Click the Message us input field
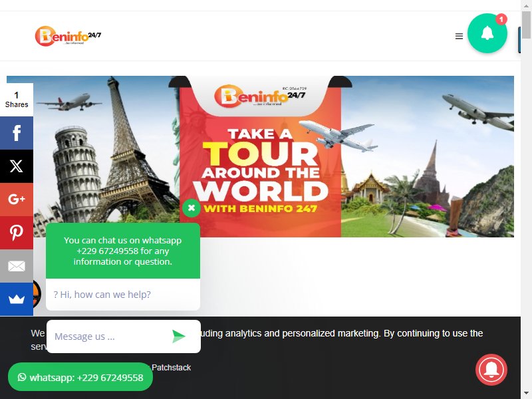 click(x=109, y=336)
